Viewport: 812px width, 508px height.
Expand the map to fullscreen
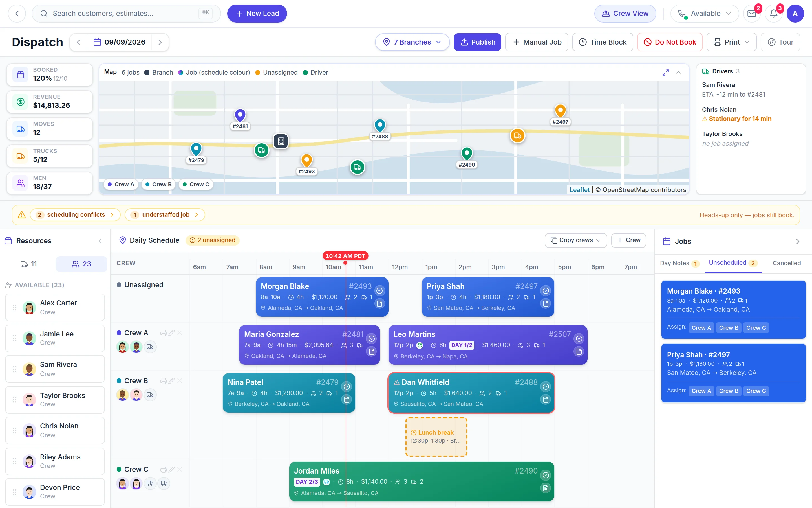coord(665,72)
